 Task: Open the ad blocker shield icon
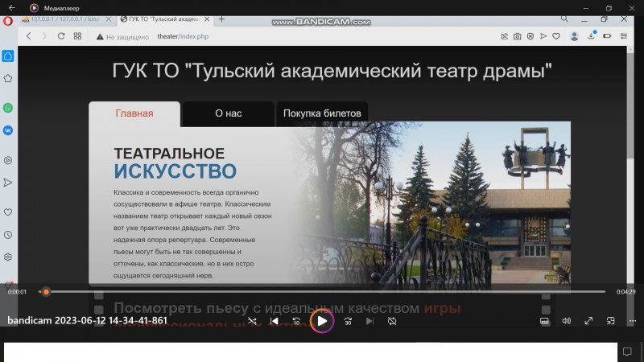[530, 36]
